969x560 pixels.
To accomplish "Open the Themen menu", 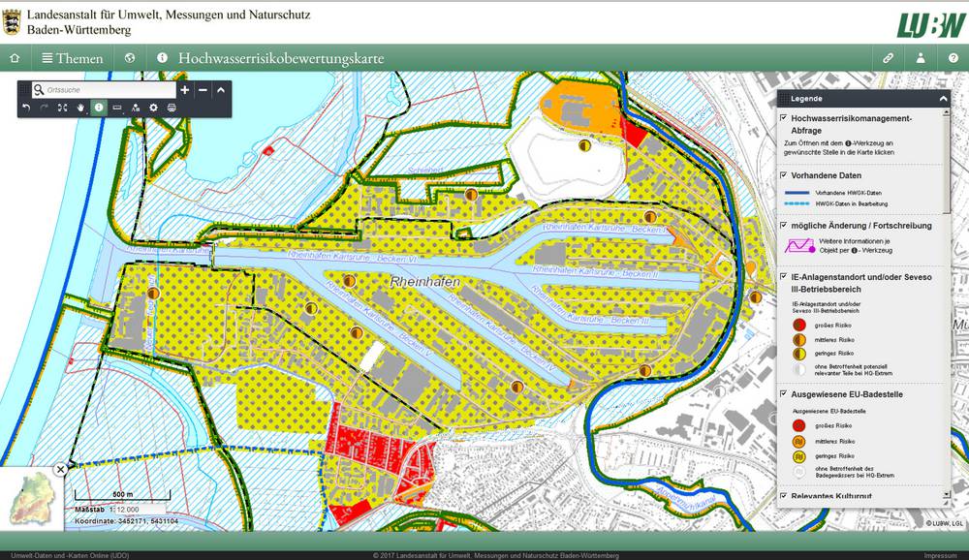I will pyautogui.click(x=72, y=58).
